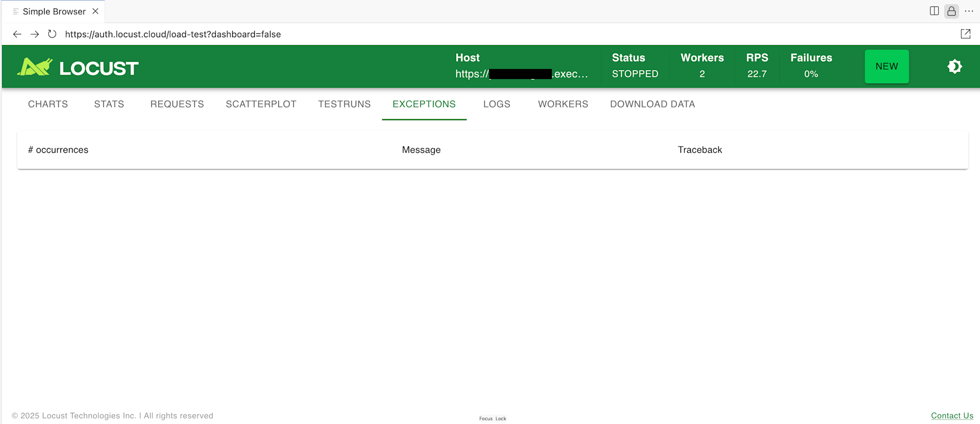
Task: Open page in external browser
Action: pyautogui.click(x=965, y=34)
